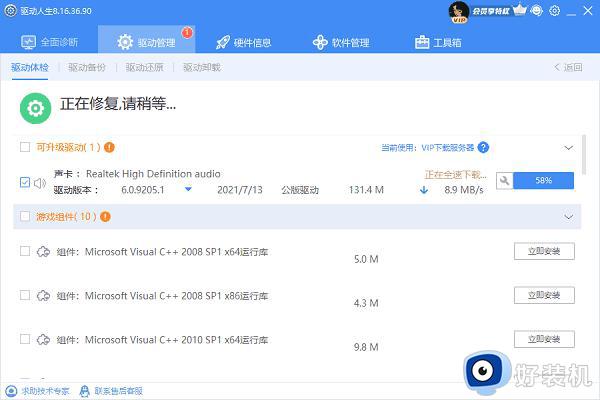Uncheck the Realtek audio driver checkbox
The width and height of the screenshot is (600, 400).
point(25,182)
